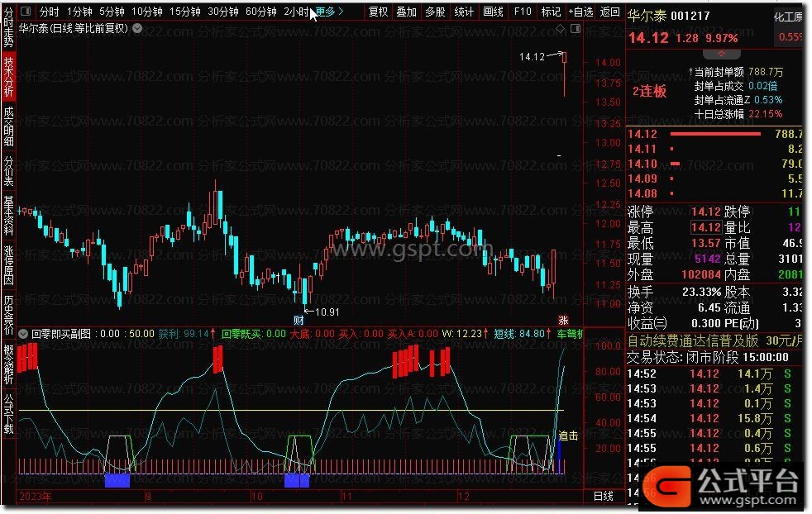This screenshot has height=514, width=812.
Task: Activate the 画线 drawing tool
Action: (x=493, y=12)
